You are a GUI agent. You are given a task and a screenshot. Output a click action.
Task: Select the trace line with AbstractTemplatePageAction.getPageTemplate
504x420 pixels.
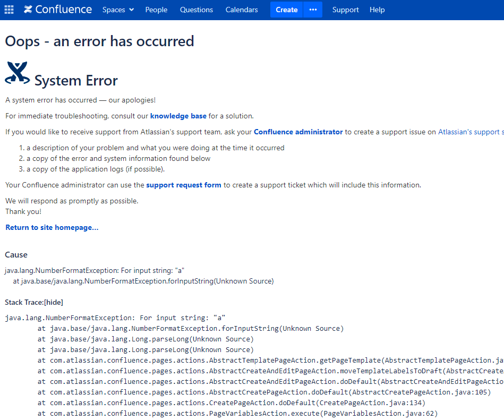pyautogui.click(x=271, y=361)
